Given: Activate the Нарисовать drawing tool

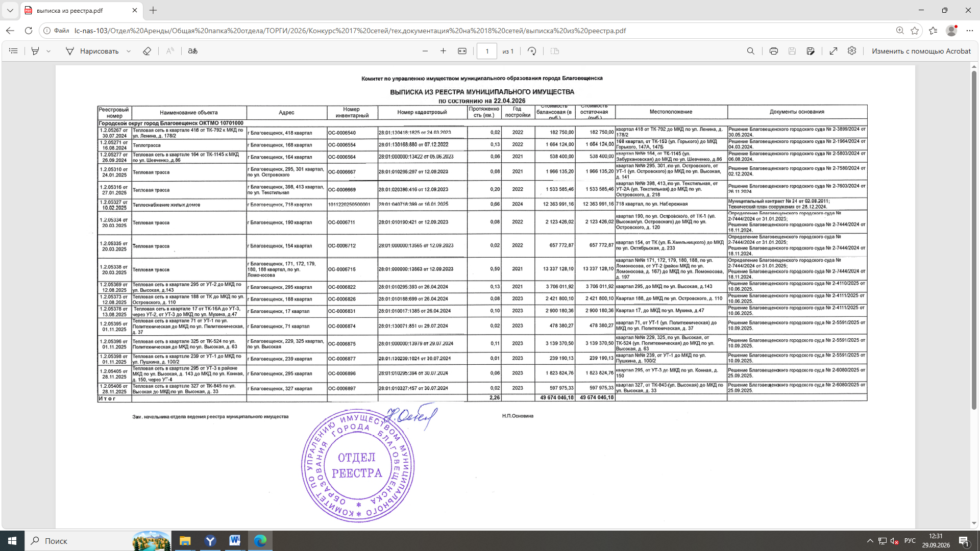Looking at the screenshot, I should point(92,51).
